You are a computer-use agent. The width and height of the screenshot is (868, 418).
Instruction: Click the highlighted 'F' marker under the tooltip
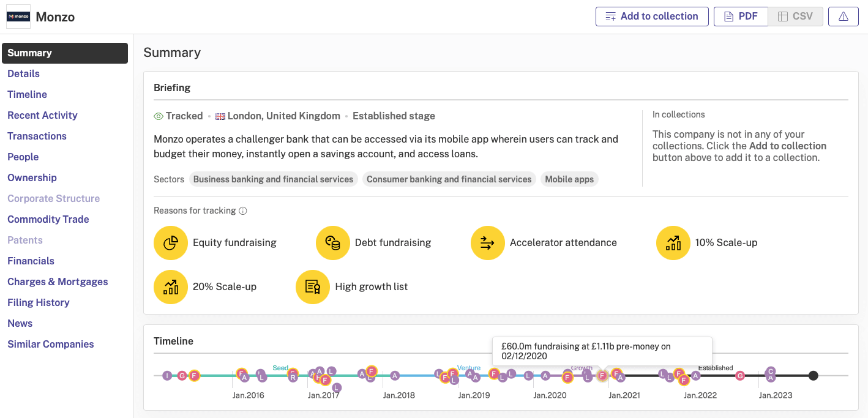click(602, 376)
